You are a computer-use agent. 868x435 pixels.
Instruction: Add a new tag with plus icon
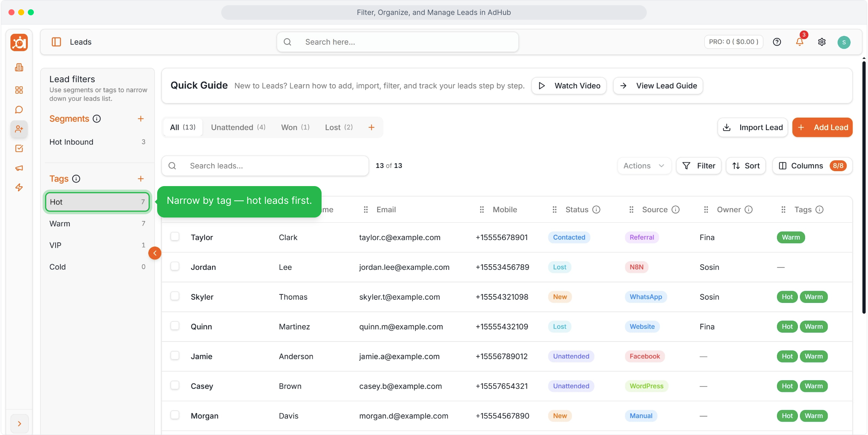(x=141, y=179)
